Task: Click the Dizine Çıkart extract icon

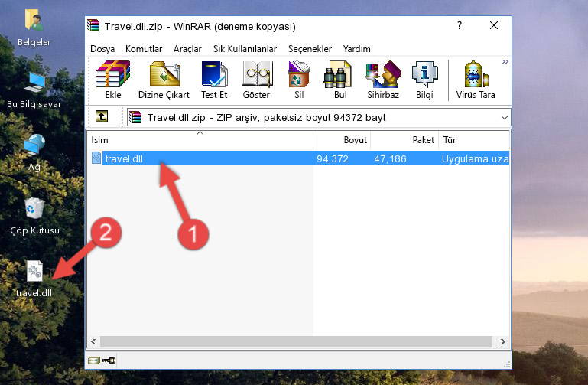Action: [164, 80]
